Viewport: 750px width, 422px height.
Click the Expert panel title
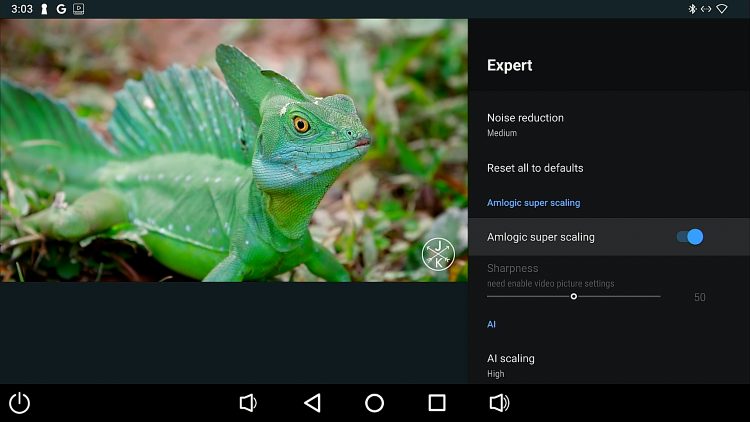509,66
